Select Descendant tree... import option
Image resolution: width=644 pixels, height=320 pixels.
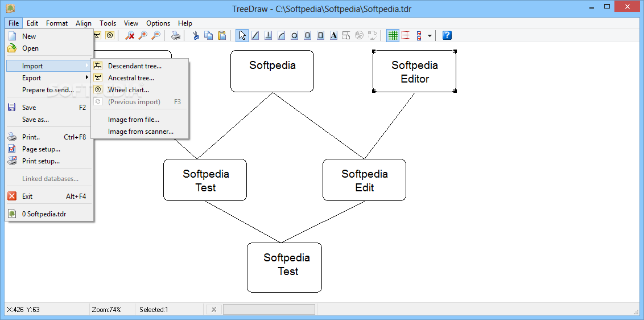tap(139, 66)
